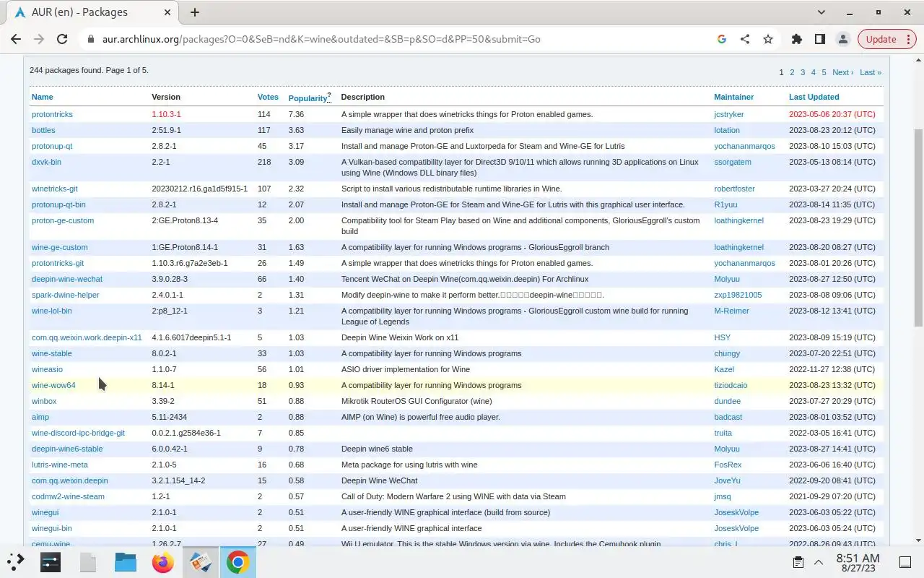Open the proton-ge-custom package link
The height and width of the screenshot is (578, 924).
[x=63, y=220]
